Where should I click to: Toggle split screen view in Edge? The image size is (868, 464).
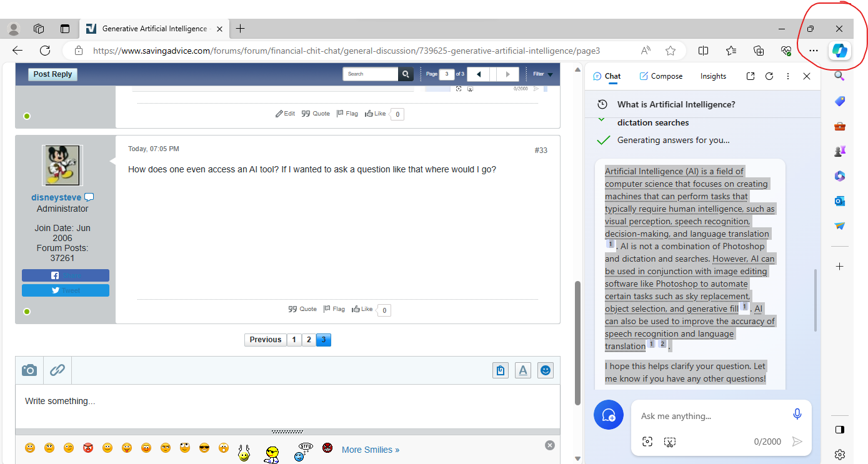coord(703,51)
